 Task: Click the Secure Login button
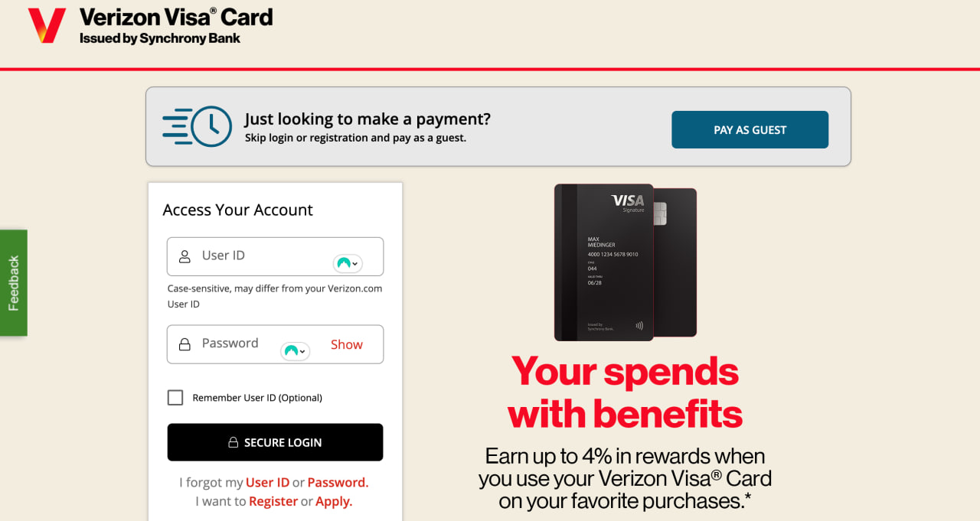275,442
